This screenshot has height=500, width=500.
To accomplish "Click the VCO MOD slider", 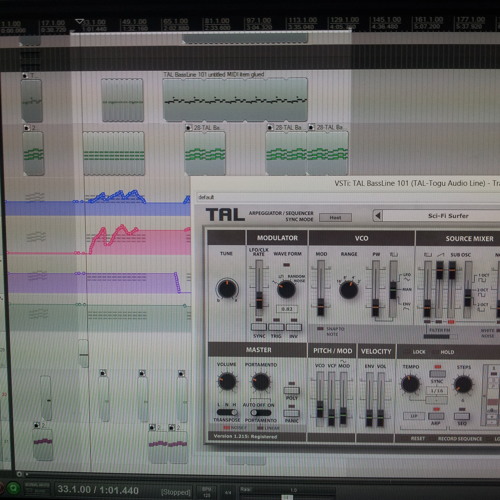I will (x=321, y=288).
